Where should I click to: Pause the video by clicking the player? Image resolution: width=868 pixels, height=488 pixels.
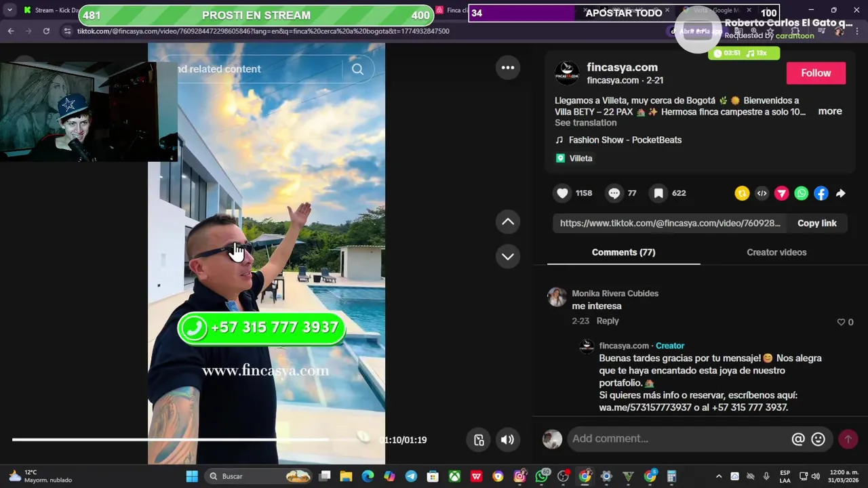[267, 253]
